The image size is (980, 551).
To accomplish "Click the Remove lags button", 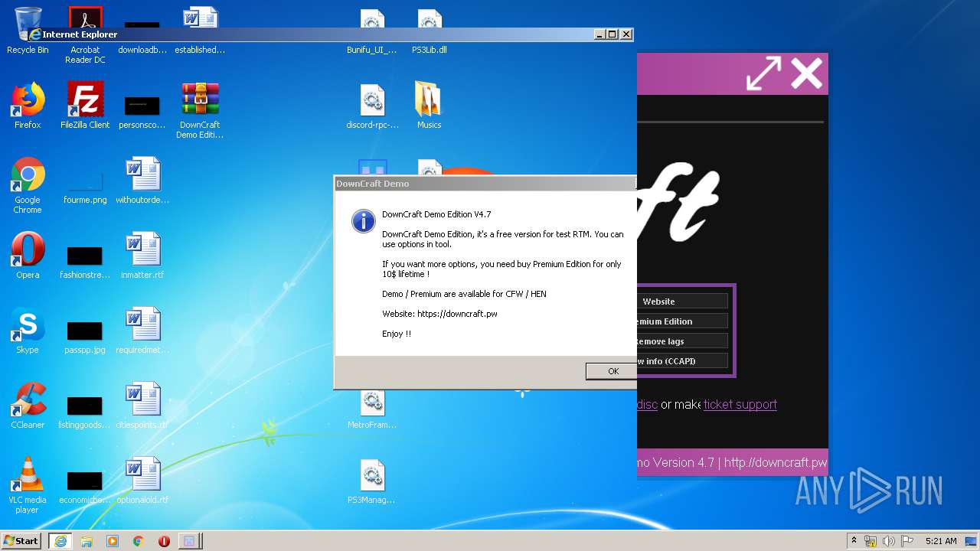I will [x=681, y=341].
